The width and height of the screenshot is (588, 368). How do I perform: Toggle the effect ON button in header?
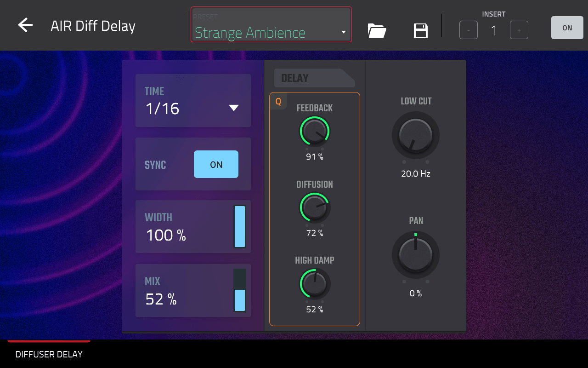pyautogui.click(x=567, y=28)
